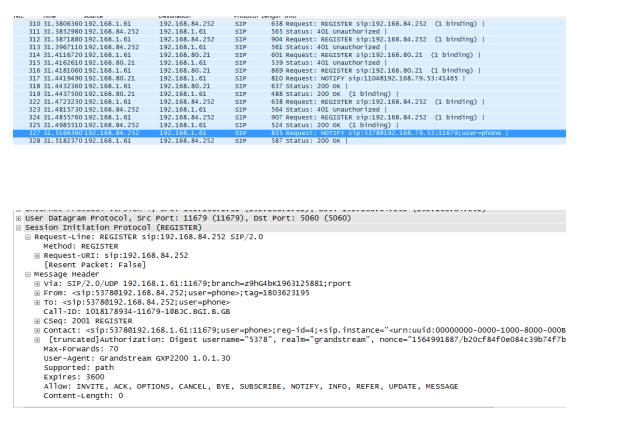This screenshot has height=427, width=620.
Task: Select packet 311 401 Unauthorized row
Action: coord(289,32)
